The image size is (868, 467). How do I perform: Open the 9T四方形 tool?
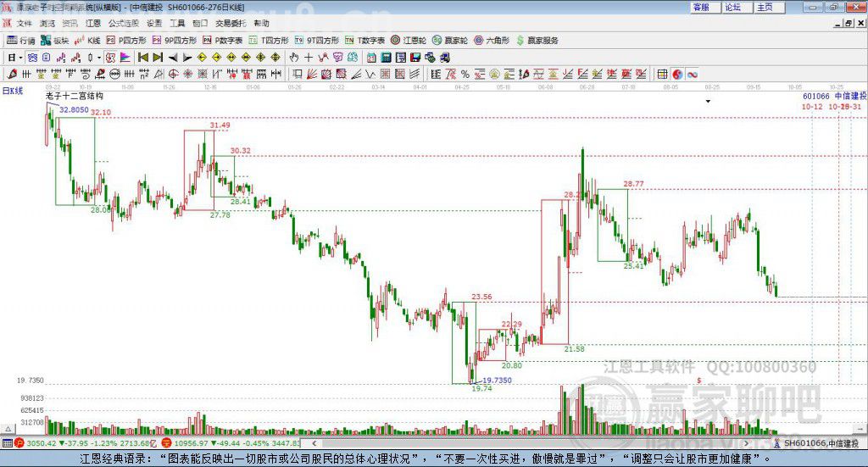317,41
